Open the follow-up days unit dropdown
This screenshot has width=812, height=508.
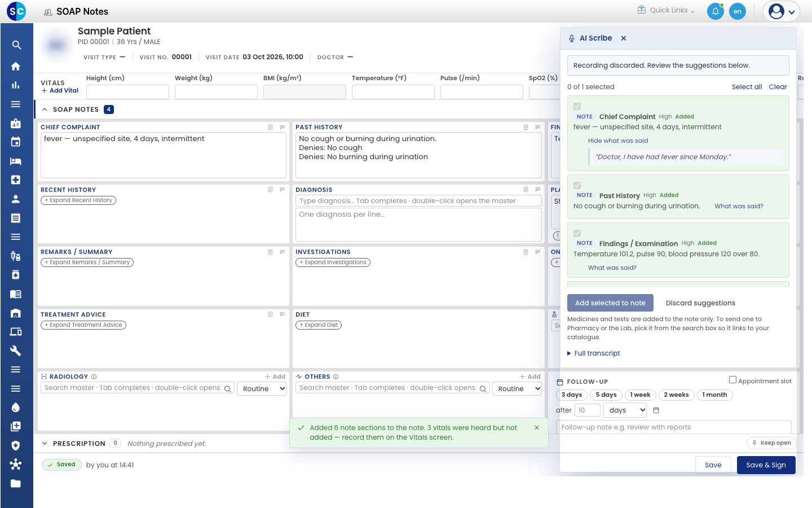[x=625, y=410]
